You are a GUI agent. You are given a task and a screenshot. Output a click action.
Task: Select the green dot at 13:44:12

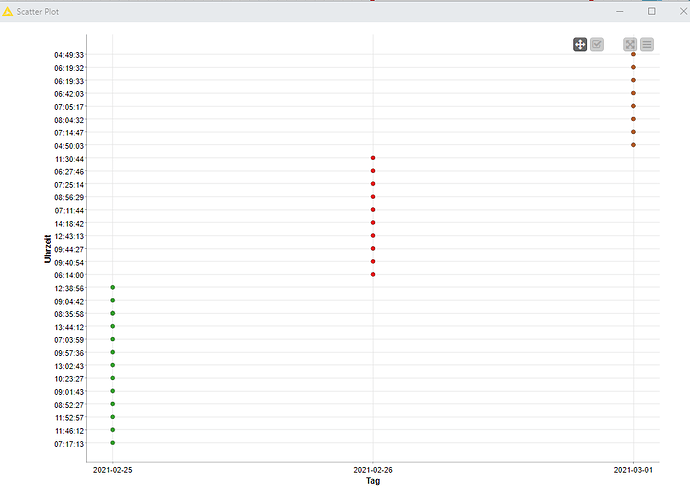click(x=113, y=326)
